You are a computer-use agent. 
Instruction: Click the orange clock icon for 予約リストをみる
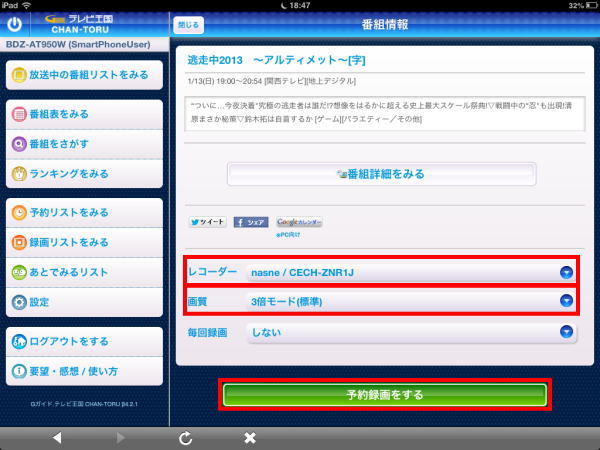(19, 212)
